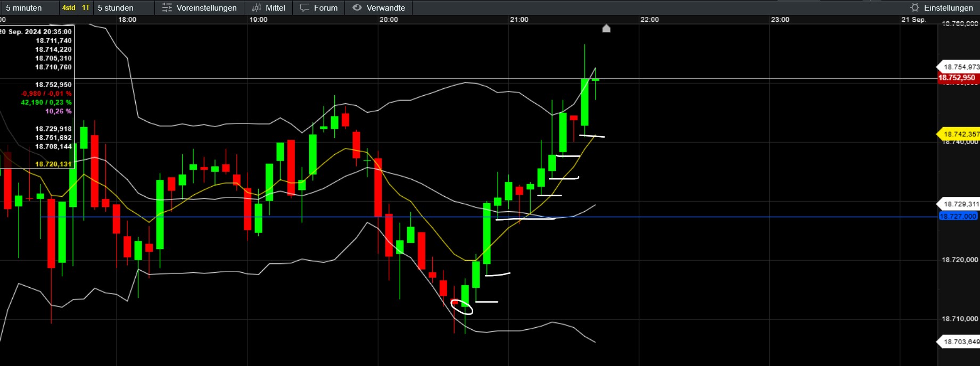
Task: Click the 18.754,973 upper band label
Action: (x=959, y=67)
